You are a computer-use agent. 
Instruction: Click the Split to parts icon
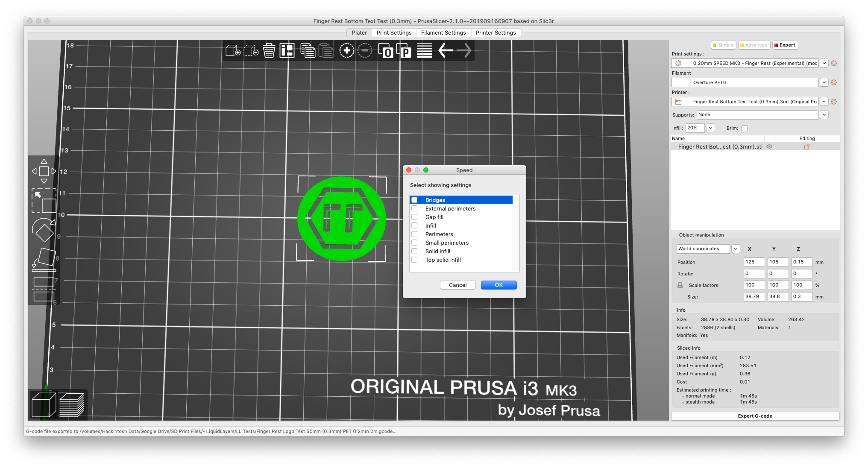[x=404, y=51]
